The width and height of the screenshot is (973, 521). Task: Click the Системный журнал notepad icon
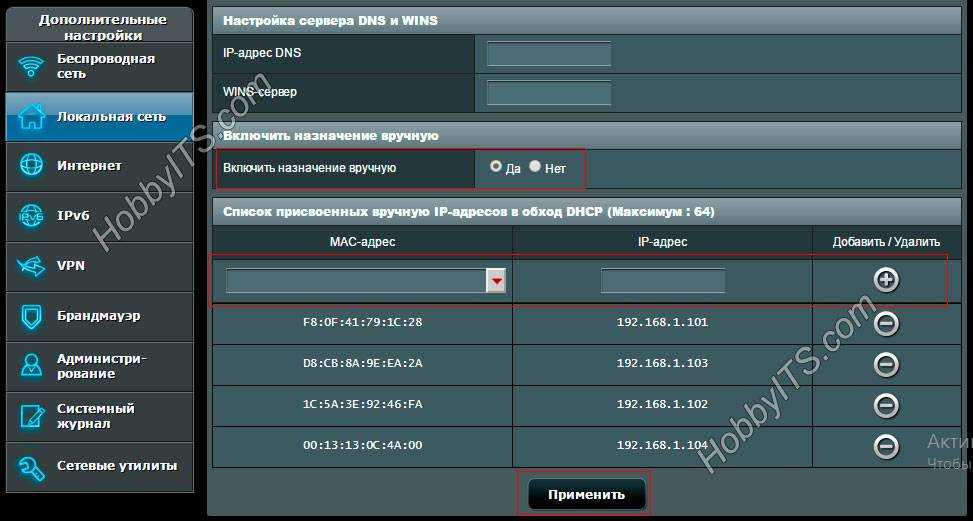pos(32,416)
